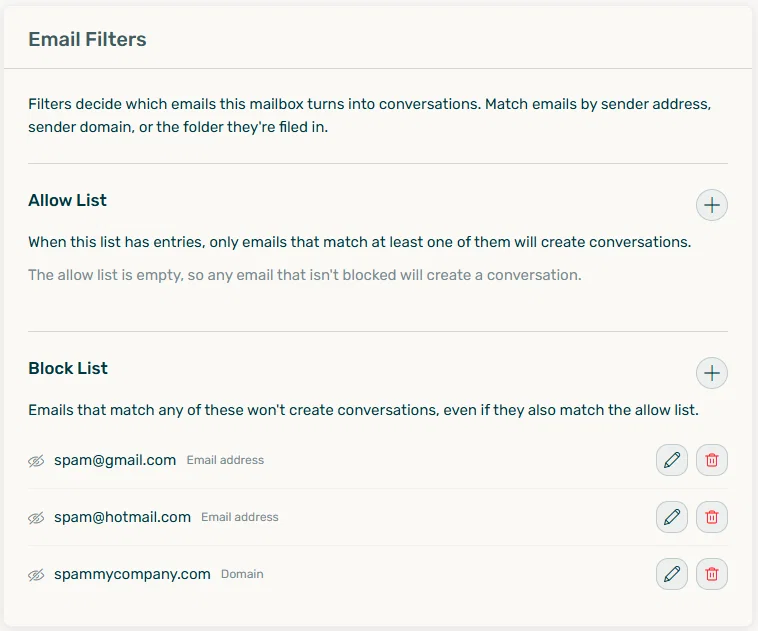
Task: Select the spam@gmail.com entry text
Action: (x=115, y=460)
